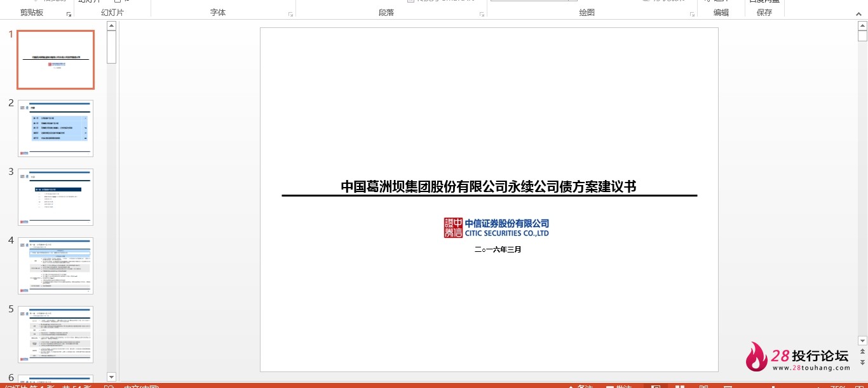
Task: Select slide 4 thumbnail
Action: coord(56,266)
